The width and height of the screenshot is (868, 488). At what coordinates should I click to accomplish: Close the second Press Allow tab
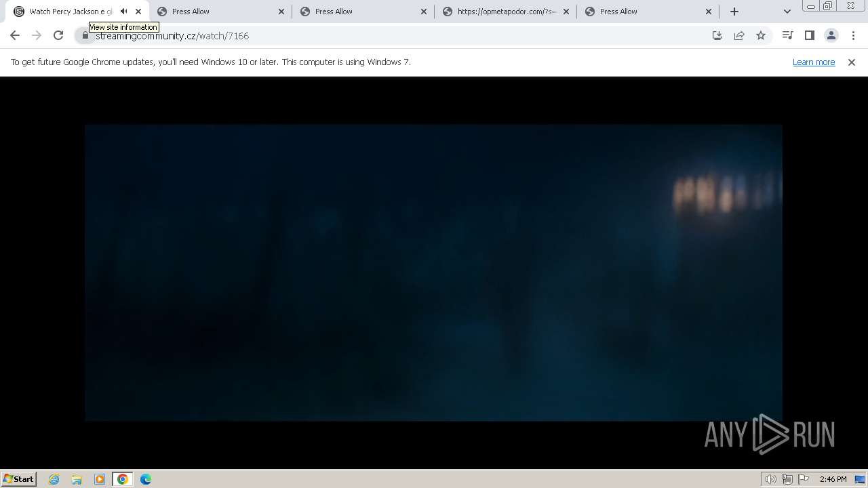(424, 12)
